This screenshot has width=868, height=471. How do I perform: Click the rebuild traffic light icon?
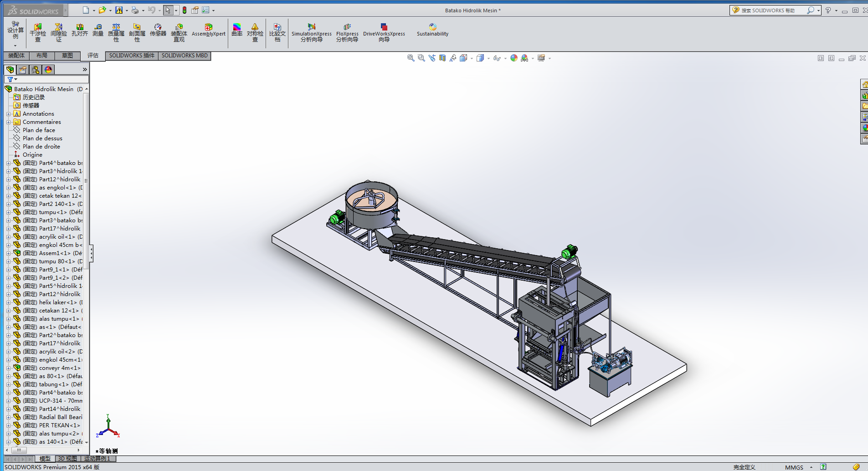click(x=185, y=10)
